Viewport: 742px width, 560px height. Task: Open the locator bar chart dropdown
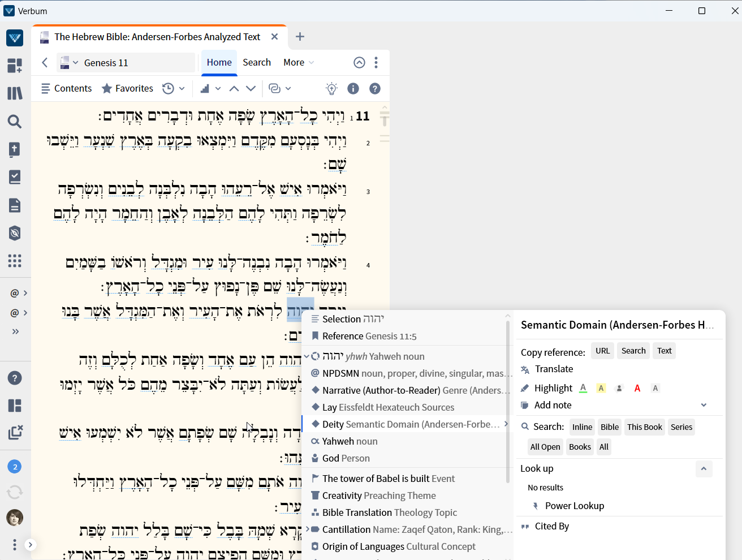210,88
